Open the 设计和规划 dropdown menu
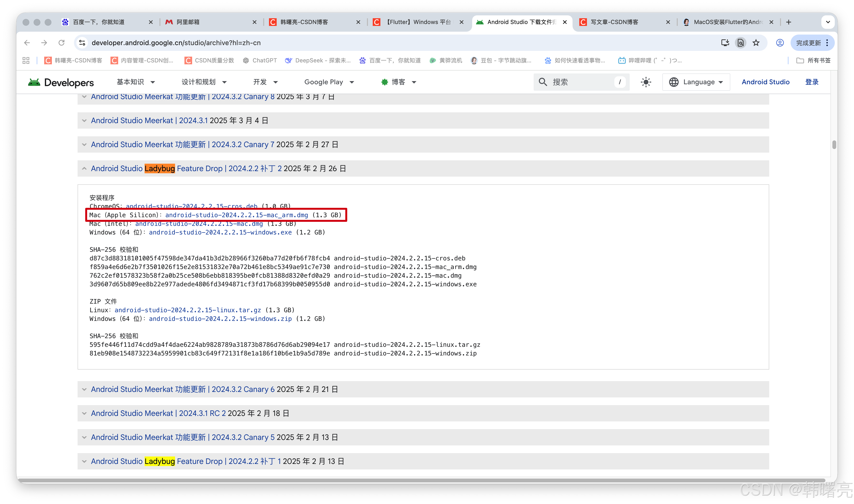Screen dimensions: 854x504 (204, 82)
